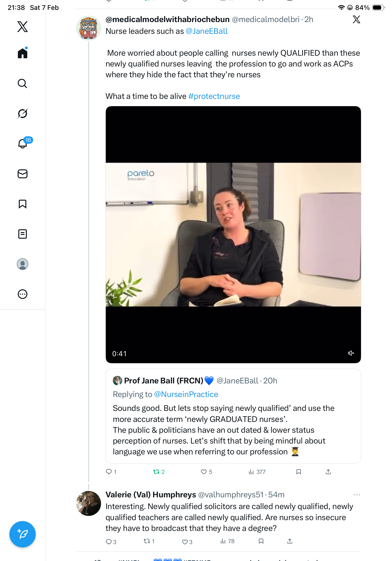Open the @NurseinPractice mention link

point(186,394)
